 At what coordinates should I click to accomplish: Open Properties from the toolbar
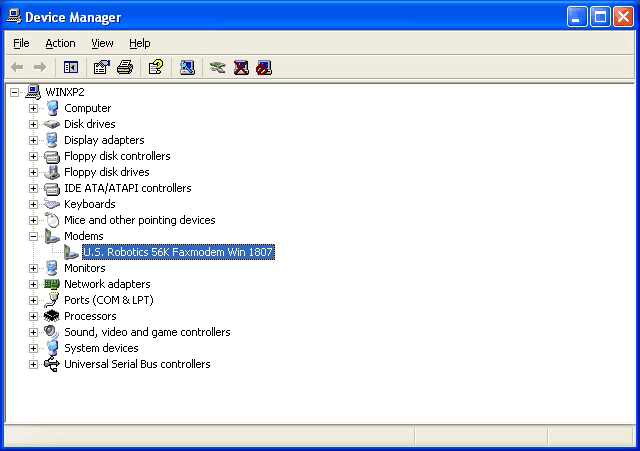pos(101,67)
